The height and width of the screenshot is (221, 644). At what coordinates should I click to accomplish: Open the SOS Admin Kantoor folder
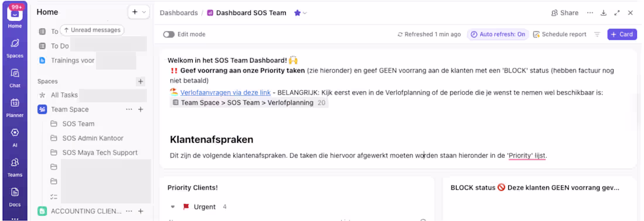(93, 138)
